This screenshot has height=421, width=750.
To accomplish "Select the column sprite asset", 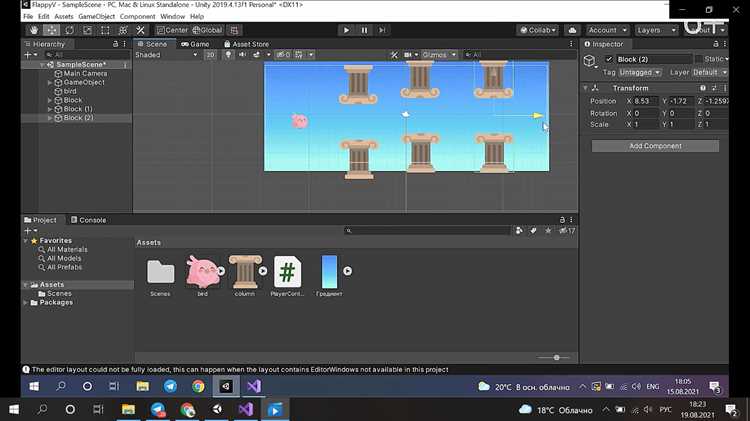I will pyautogui.click(x=244, y=276).
